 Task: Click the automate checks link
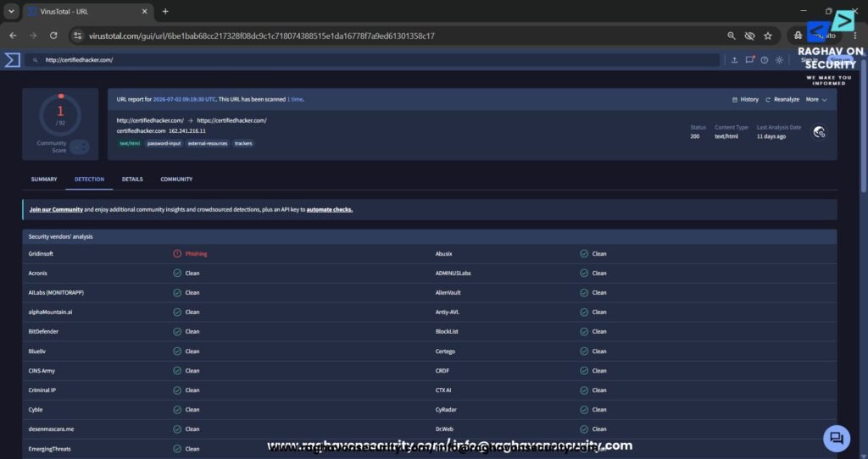pos(330,209)
